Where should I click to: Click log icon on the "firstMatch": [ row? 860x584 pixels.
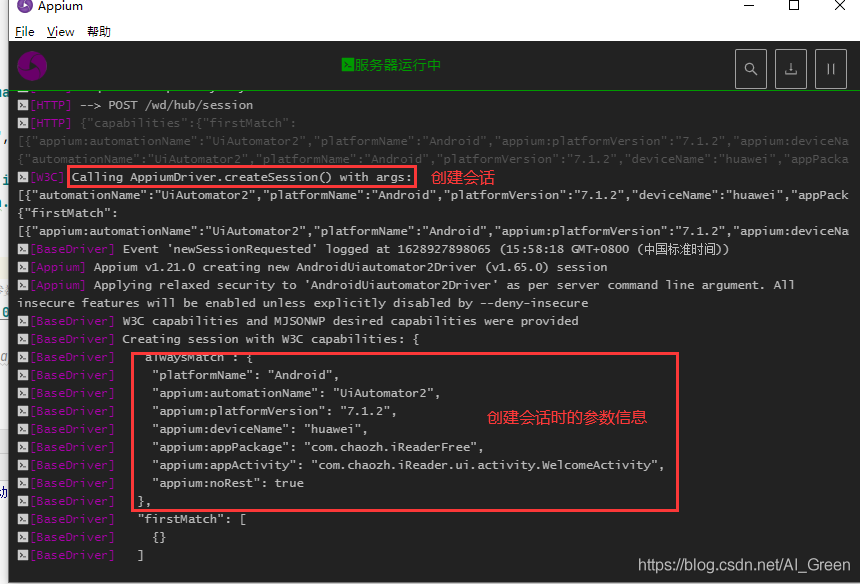(22, 519)
